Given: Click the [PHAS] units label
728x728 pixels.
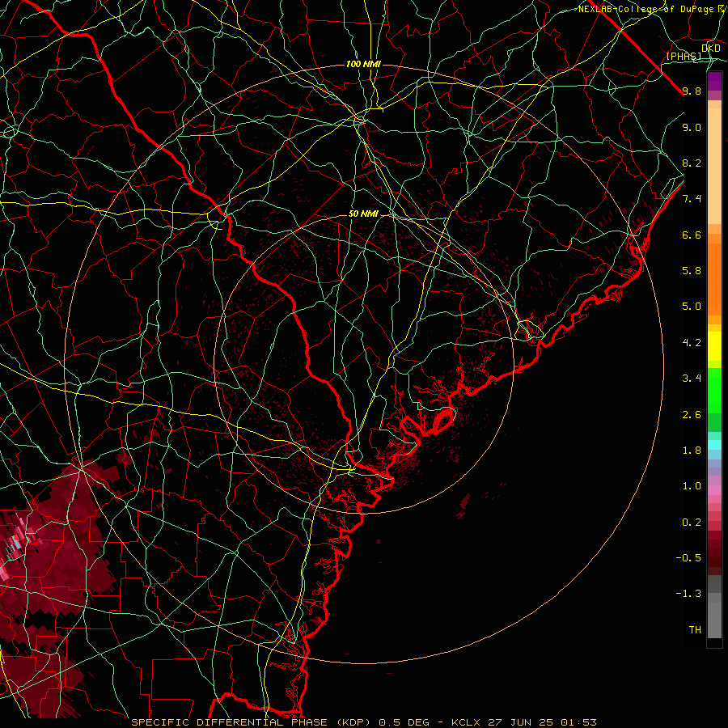Looking at the screenshot, I should coord(684,57).
